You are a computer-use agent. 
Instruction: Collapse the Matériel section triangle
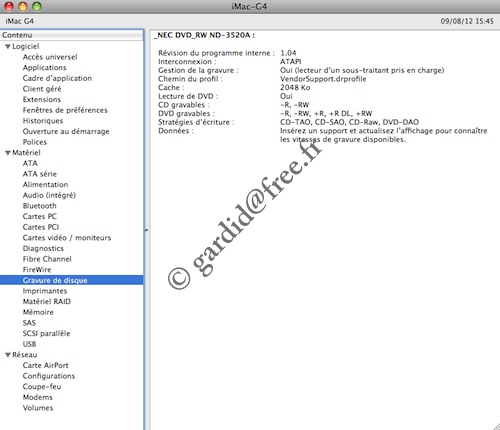8,153
